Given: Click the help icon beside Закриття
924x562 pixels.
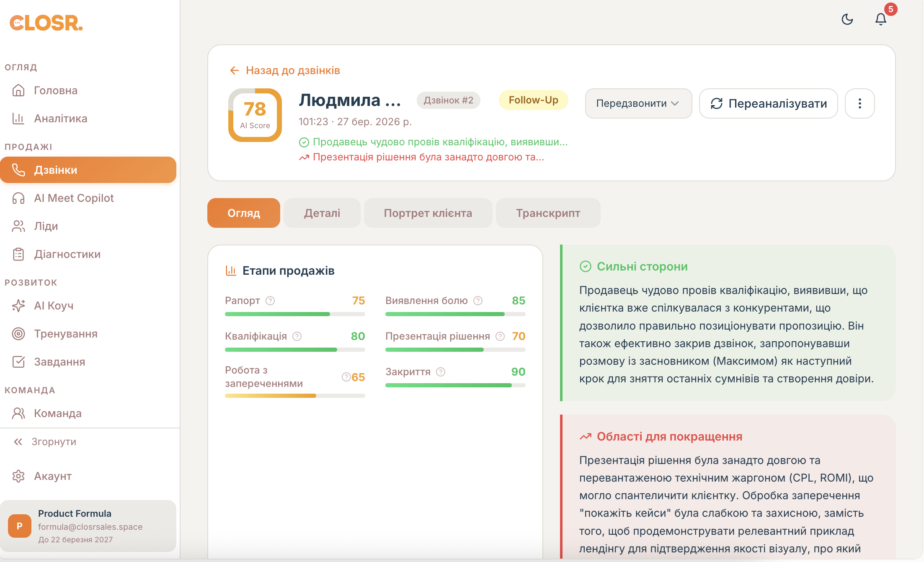Looking at the screenshot, I should (x=440, y=372).
